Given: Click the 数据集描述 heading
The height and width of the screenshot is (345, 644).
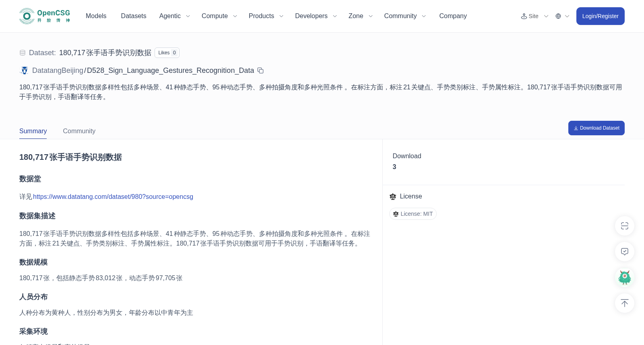Looking at the screenshot, I should coord(37,216).
